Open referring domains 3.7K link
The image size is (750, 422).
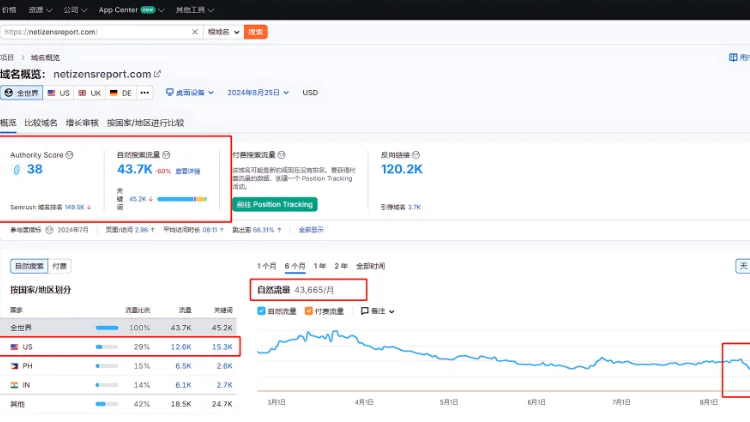tap(414, 207)
